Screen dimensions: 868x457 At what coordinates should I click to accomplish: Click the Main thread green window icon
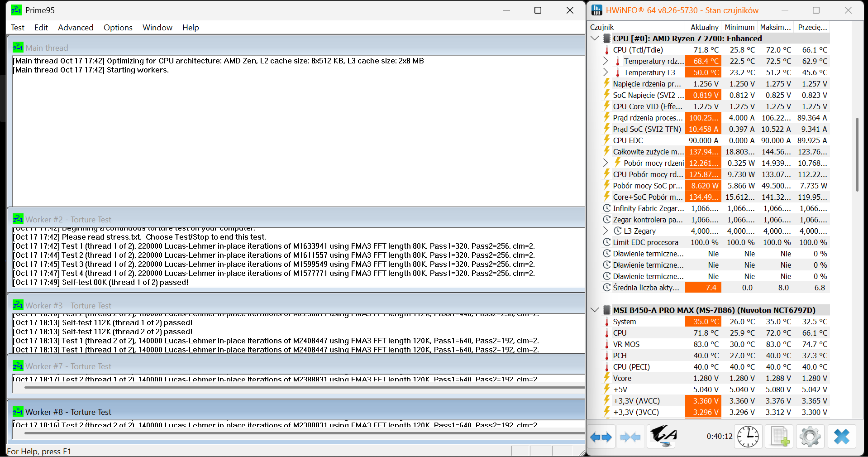18,48
